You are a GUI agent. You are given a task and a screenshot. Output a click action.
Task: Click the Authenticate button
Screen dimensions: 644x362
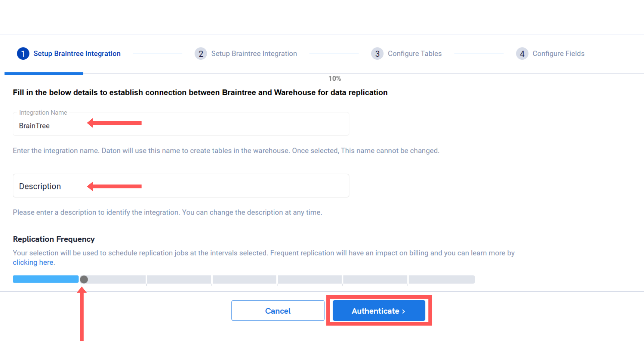pos(379,311)
